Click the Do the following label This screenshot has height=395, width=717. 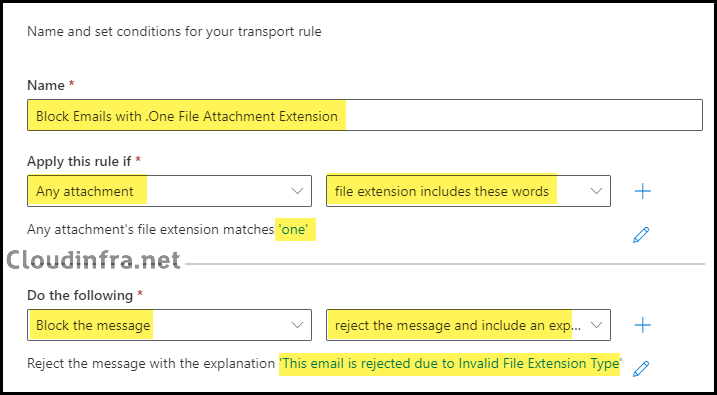[80, 295]
